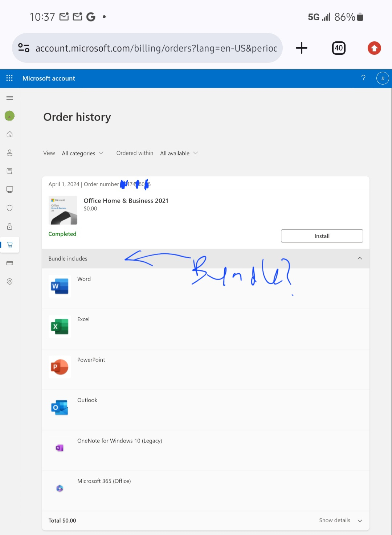
Task: Open the Microsoft app launcher grid
Action: point(9,78)
